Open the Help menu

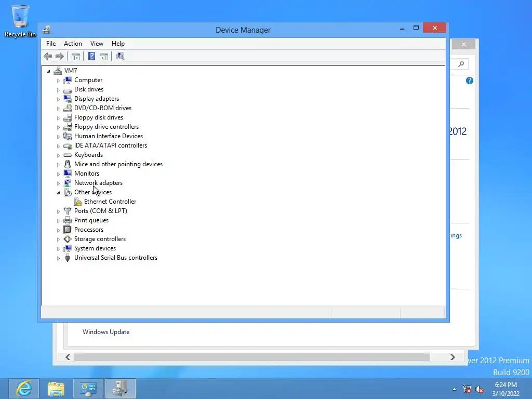point(118,44)
